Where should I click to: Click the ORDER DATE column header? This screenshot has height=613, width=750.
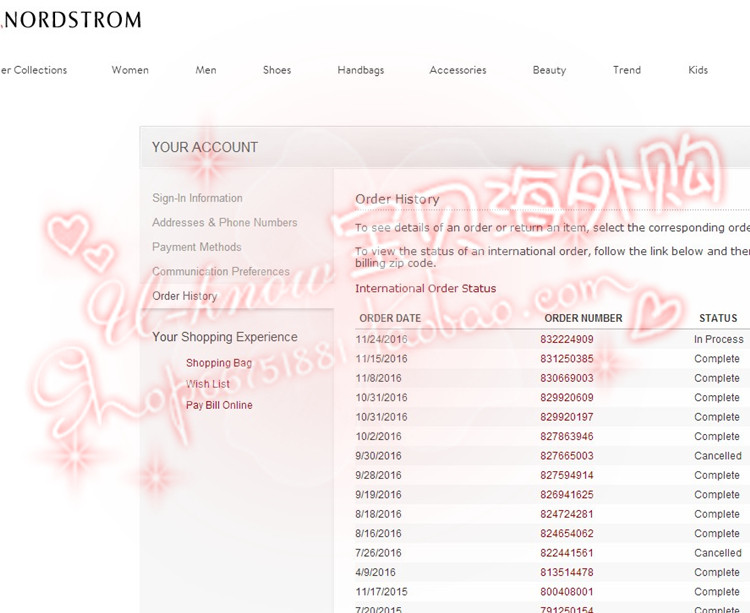[x=390, y=318]
